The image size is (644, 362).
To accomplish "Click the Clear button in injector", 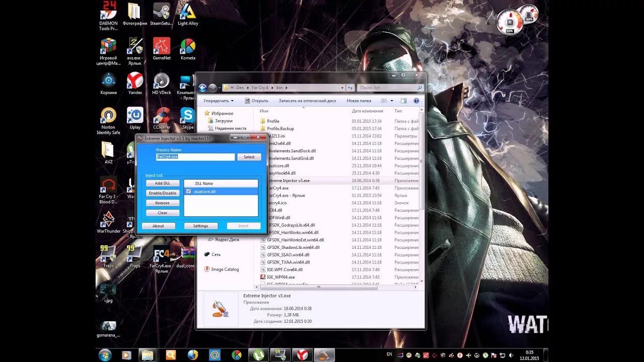I will 163,213.
